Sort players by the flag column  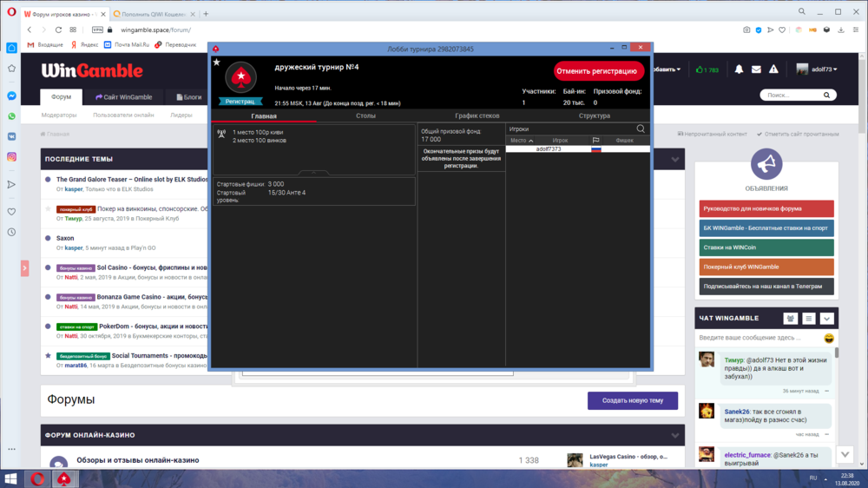click(x=596, y=140)
